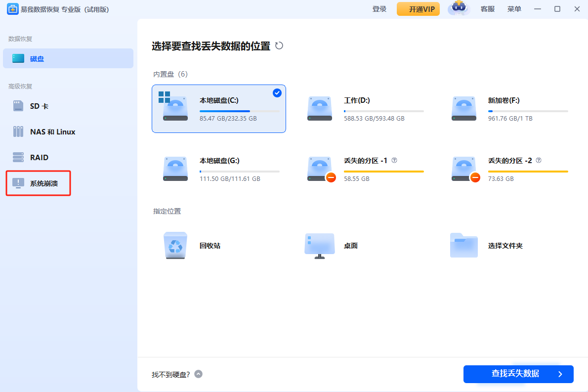588x392 pixels.
Task: Minimize the application window
Action: [538, 9]
